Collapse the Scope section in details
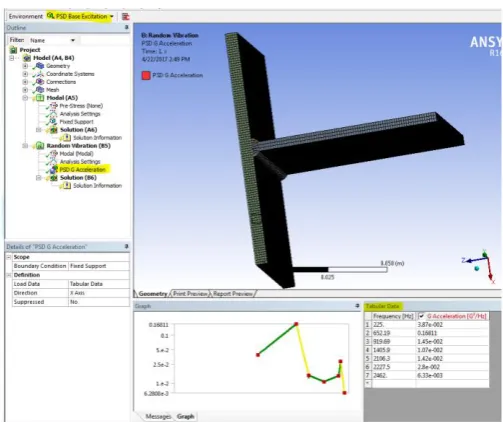Viewport: 503px width, 422px height. pyautogui.click(x=9, y=257)
